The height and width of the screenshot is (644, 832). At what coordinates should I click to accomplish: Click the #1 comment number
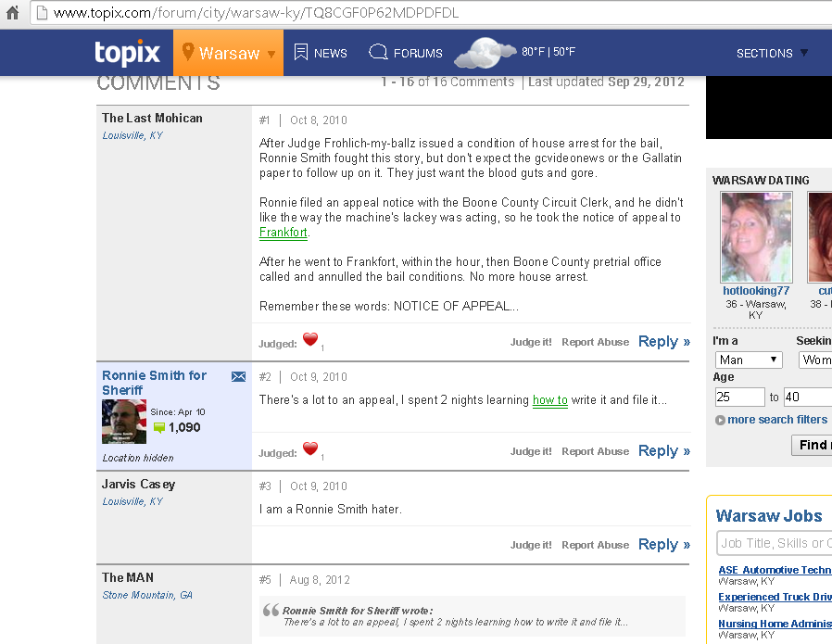264,120
